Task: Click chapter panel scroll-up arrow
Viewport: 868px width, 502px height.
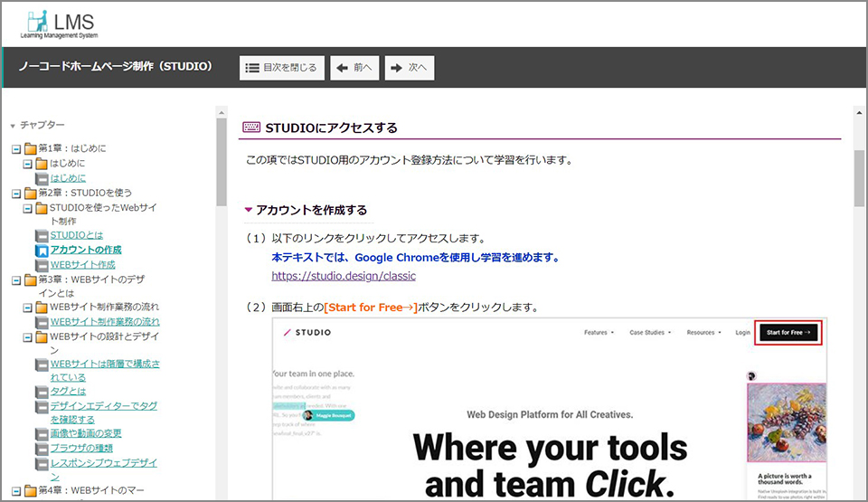Action: 222,112
